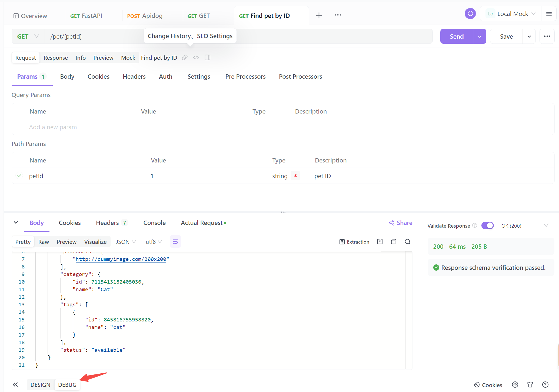Image resolution: width=559 pixels, height=392 pixels.
Task: Open the hamburger menu icon
Action: click(x=549, y=14)
